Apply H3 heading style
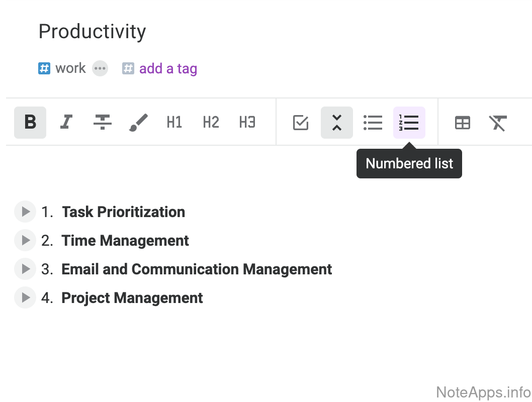This screenshot has height=402, width=532. pyautogui.click(x=247, y=122)
